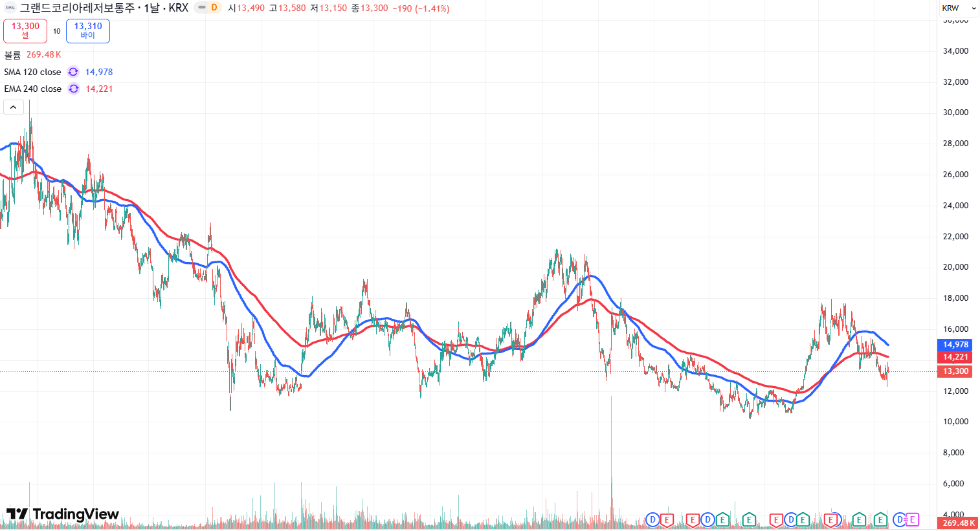Click 32,000 on the price scale

tap(955, 82)
